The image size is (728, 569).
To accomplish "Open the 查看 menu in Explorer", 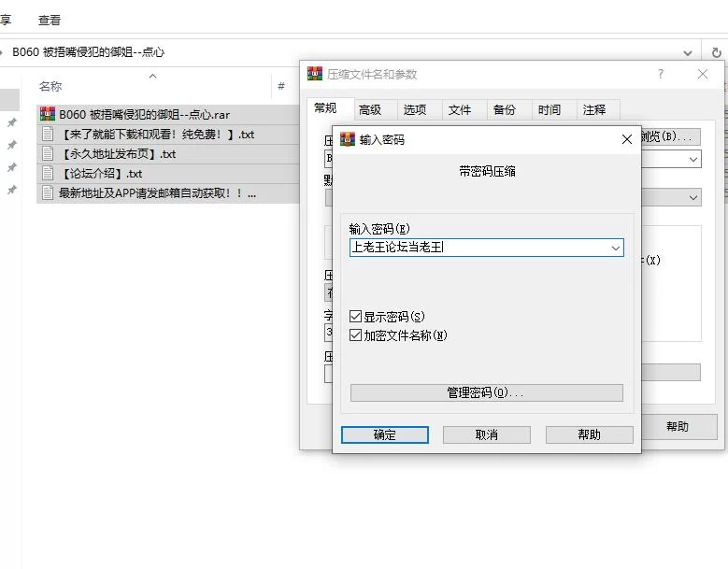I will [x=50, y=20].
